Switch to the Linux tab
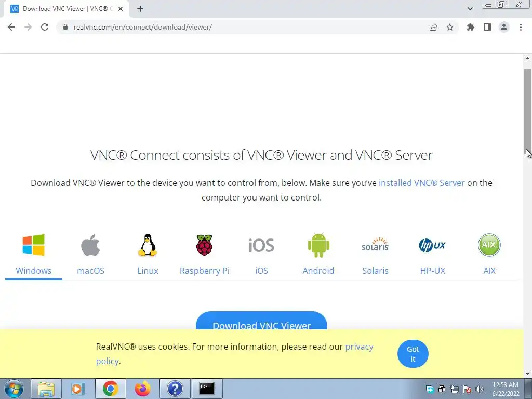The width and height of the screenshot is (532, 399). (x=148, y=271)
